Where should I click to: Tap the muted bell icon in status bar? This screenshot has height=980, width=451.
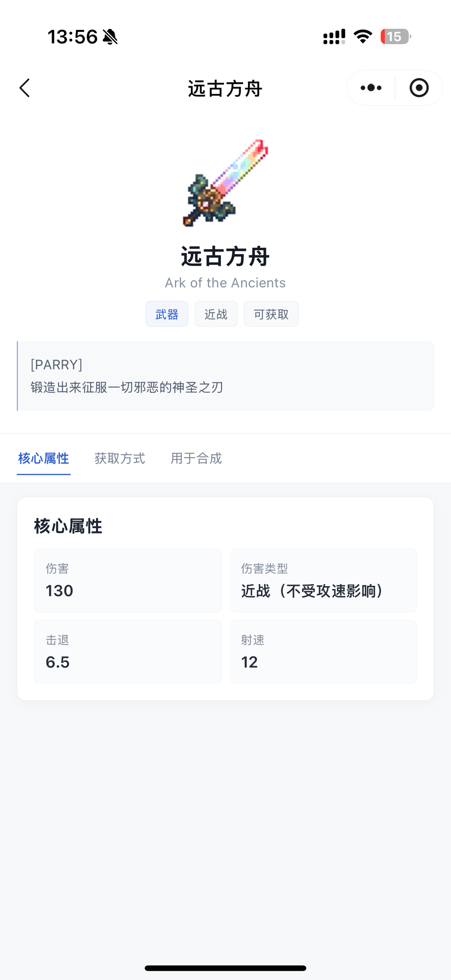[x=110, y=37]
